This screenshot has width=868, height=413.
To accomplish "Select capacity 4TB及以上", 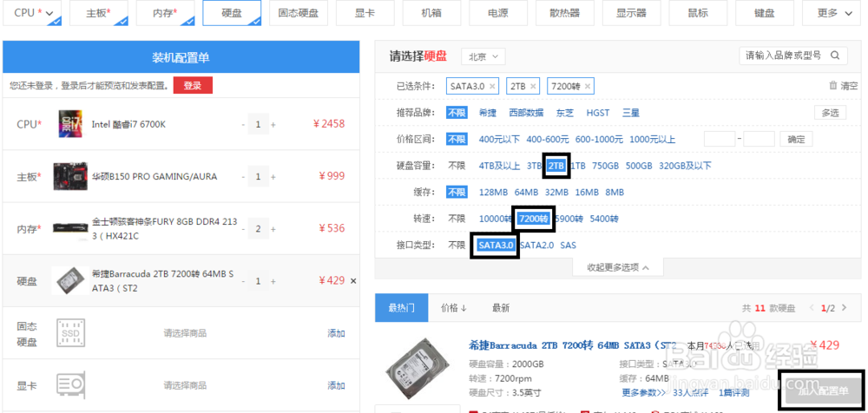I will point(499,166).
